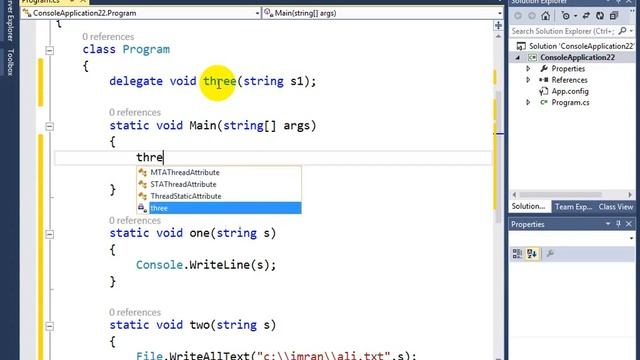Click Solution Explorer scroll right arrow
Image resolution: width=640 pixels, height=360 pixels.
tap(630, 195)
